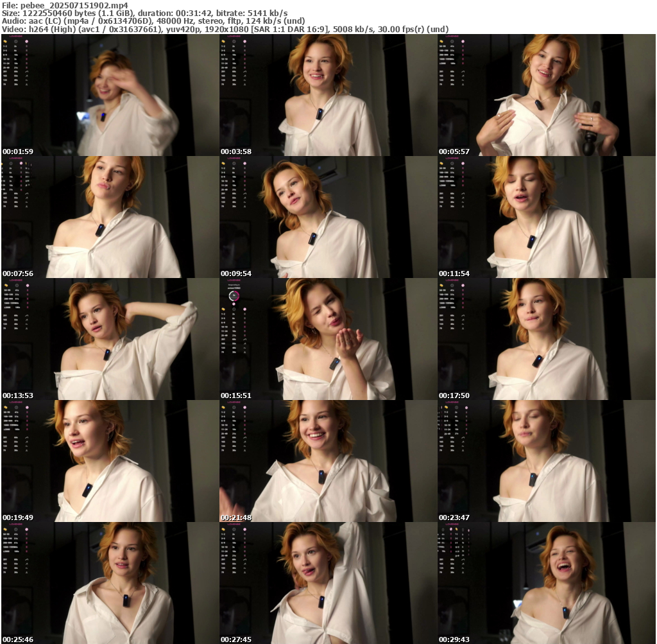657x644 pixels.
Task: Click the pink circular timer in 00:15:51 frame
Action: point(234,295)
